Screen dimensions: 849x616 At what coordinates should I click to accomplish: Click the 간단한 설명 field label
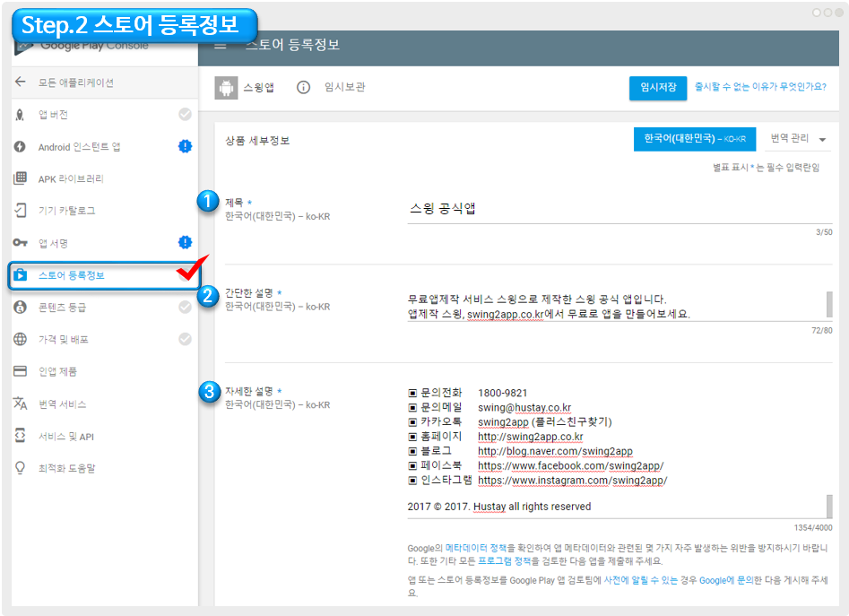pyautogui.click(x=249, y=293)
